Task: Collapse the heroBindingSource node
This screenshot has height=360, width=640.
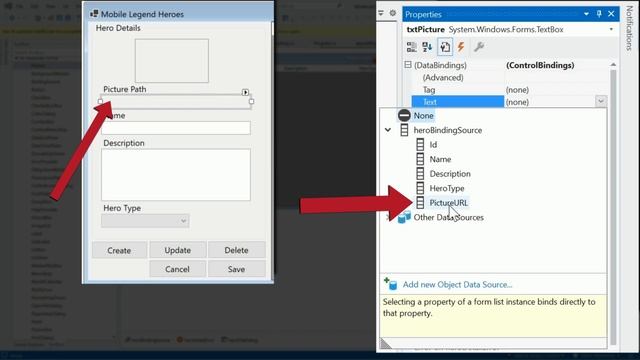Action: click(388, 130)
